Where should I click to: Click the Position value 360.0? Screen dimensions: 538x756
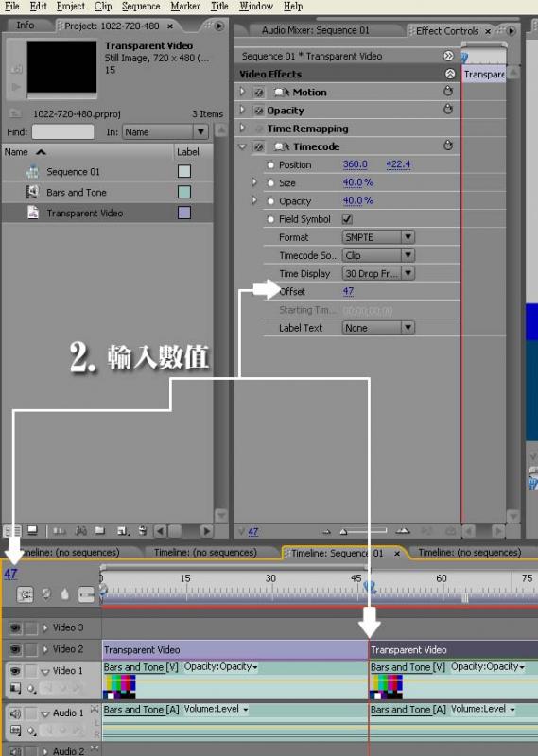(x=356, y=164)
